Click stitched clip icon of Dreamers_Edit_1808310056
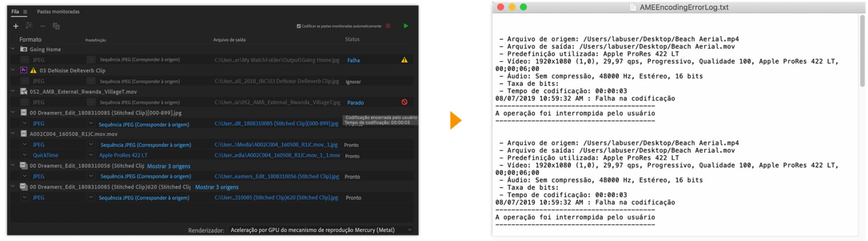The image size is (868, 241). 24,166
